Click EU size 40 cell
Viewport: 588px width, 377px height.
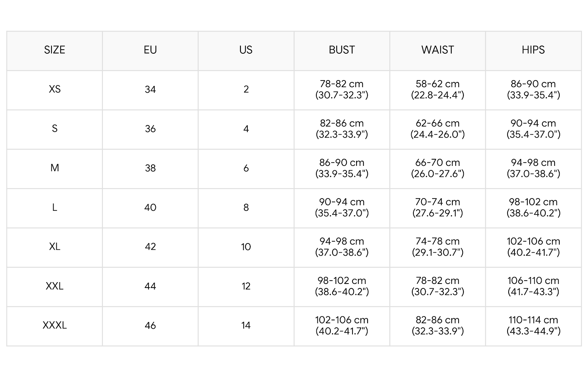click(150, 207)
